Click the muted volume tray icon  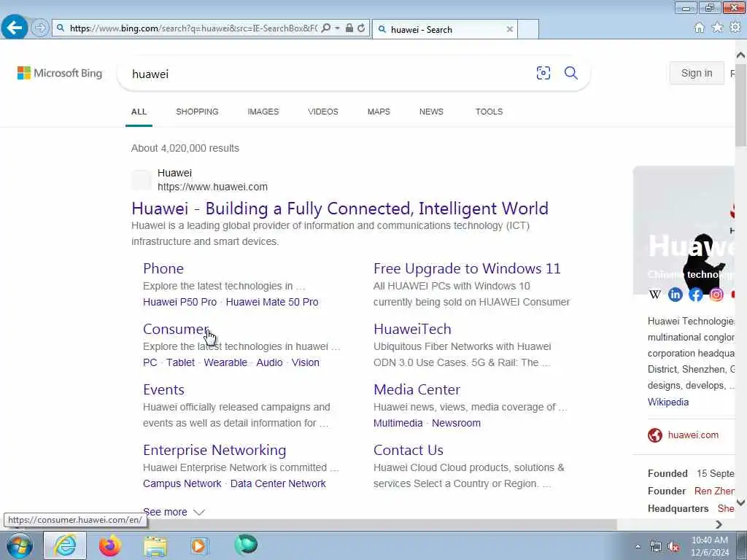pos(673,547)
